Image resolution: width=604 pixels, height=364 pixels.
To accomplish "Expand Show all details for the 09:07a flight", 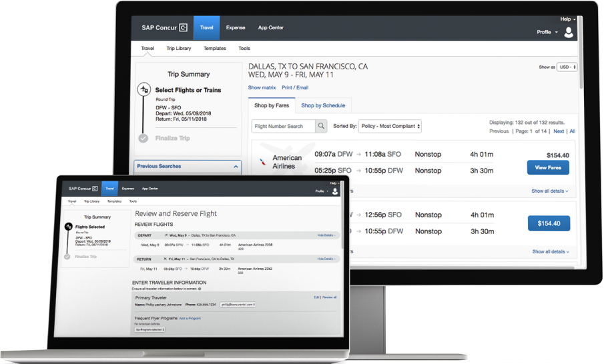I will pyautogui.click(x=550, y=191).
